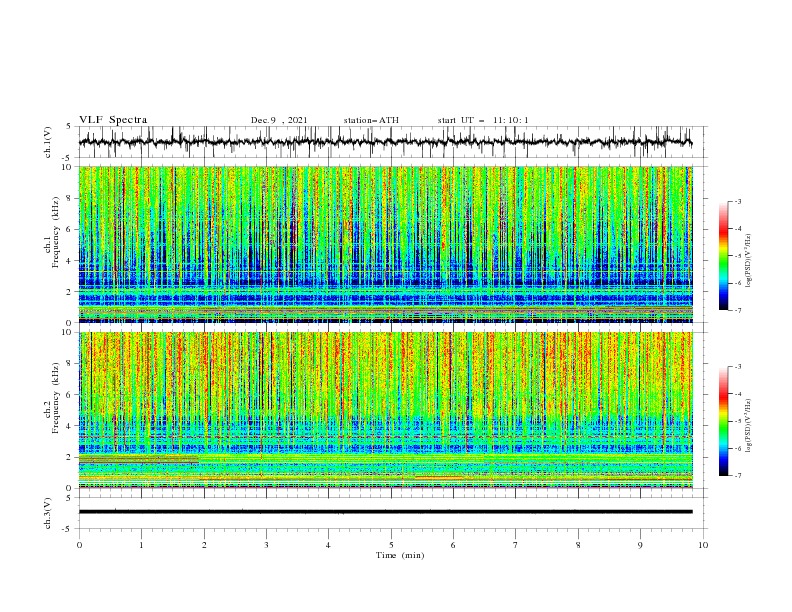Click the ch.1 colorbar 'log(PSD)(V²/Hz)' label
This screenshot has height=612, width=792.
coord(749,261)
